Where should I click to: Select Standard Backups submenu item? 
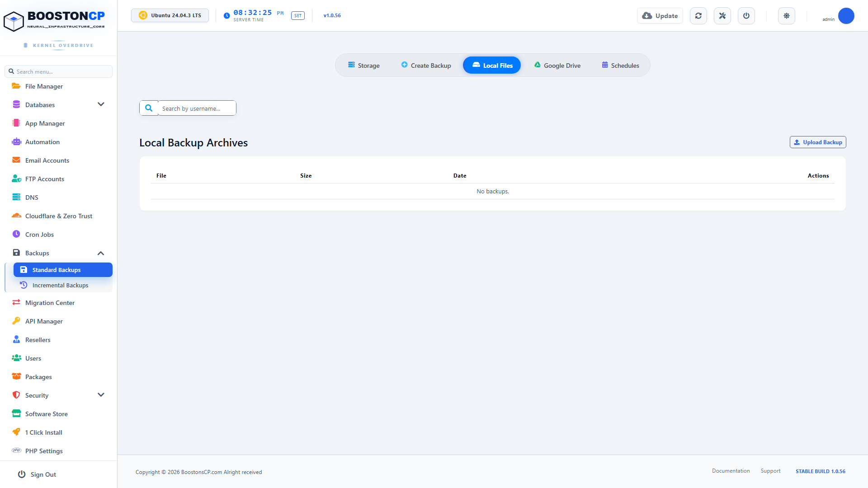pyautogui.click(x=63, y=270)
